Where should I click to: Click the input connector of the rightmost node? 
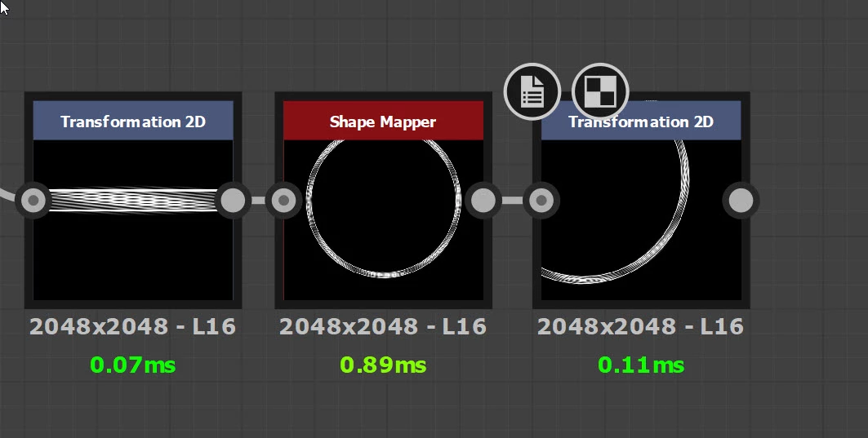(541, 200)
